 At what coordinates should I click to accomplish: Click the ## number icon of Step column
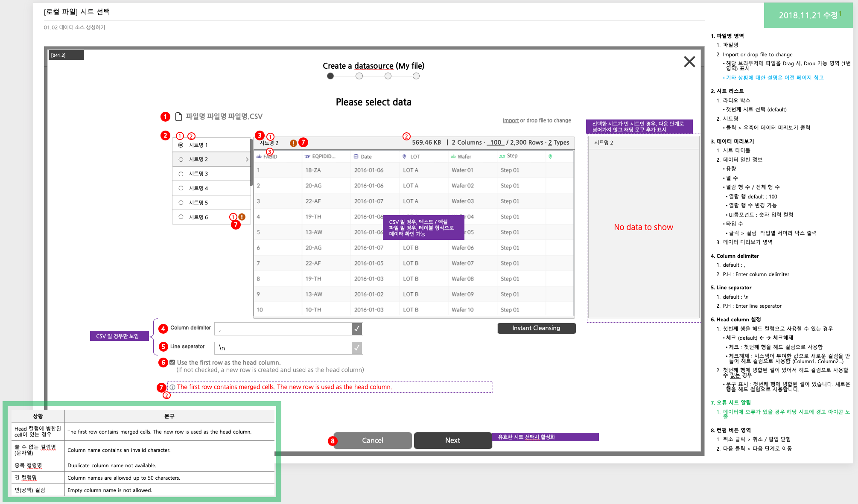click(x=502, y=156)
